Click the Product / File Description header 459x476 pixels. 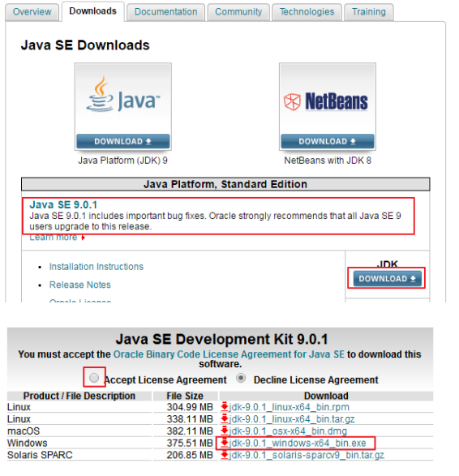pyautogui.click(x=79, y=396)
